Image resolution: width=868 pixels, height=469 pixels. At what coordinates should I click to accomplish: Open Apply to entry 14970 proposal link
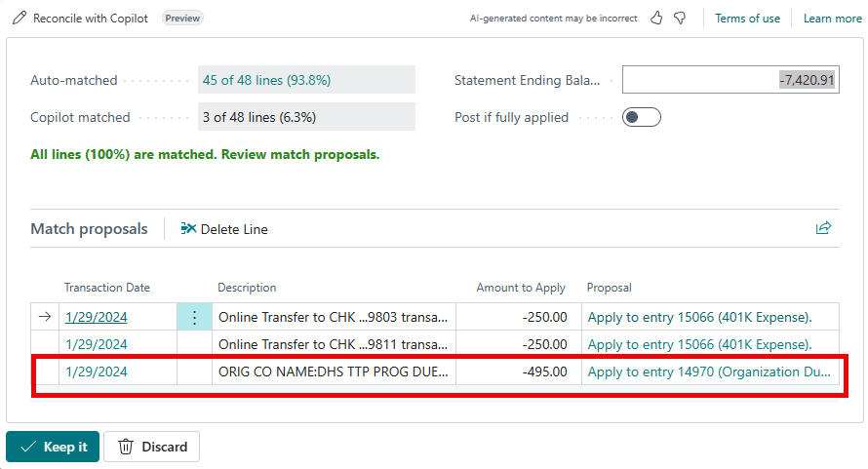click(x=709, y=371)
